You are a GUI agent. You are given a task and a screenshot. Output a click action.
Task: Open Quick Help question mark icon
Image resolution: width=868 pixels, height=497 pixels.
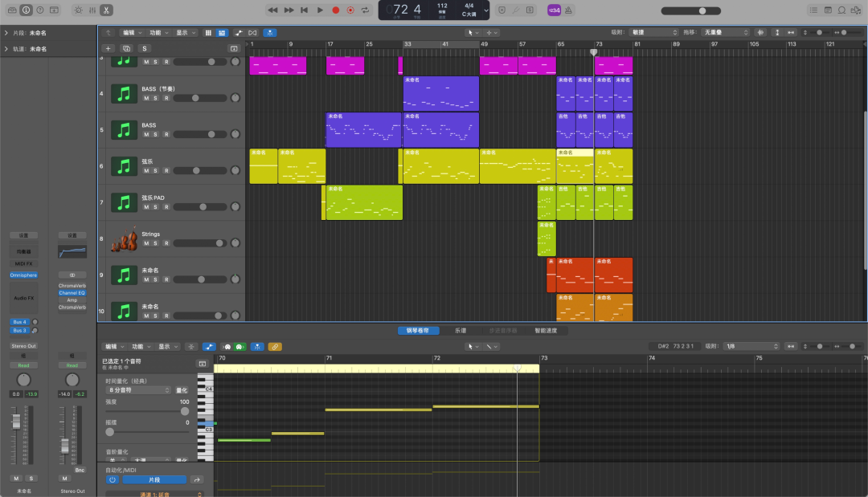coord(40,10)
